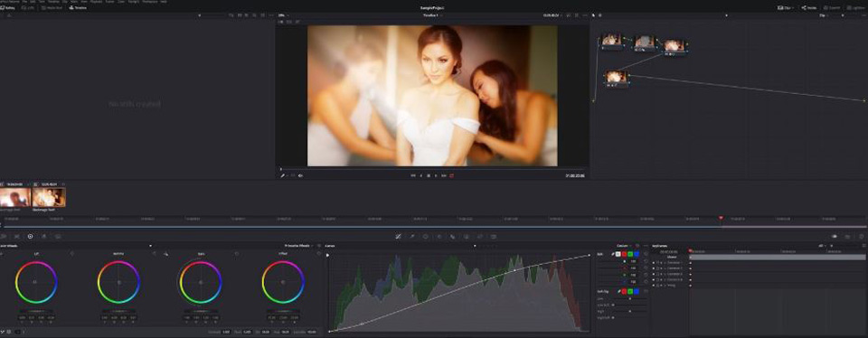This screenshot has width=868, height=338.
Task: Click the File menu
Action: tap(25, 2)
